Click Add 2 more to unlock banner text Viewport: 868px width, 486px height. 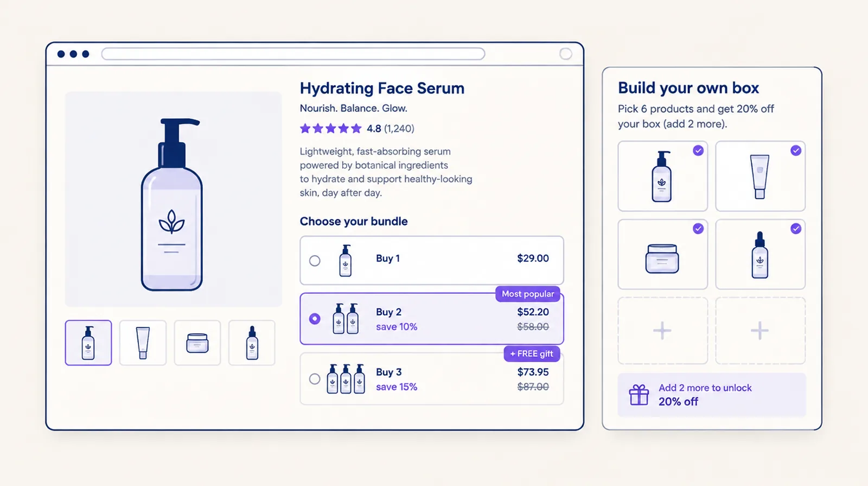click(x=705, y=388)
